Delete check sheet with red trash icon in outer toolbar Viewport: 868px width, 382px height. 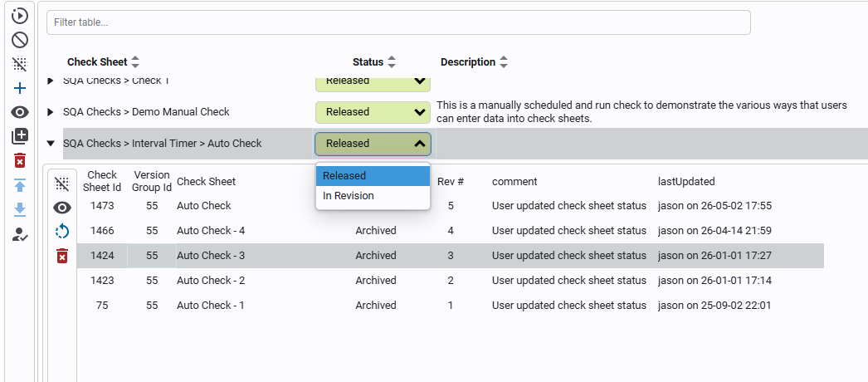pos(19,160)
